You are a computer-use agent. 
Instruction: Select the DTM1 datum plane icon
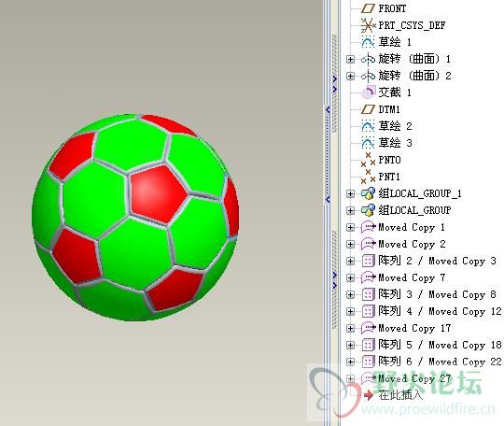click(x=368, y=109)
